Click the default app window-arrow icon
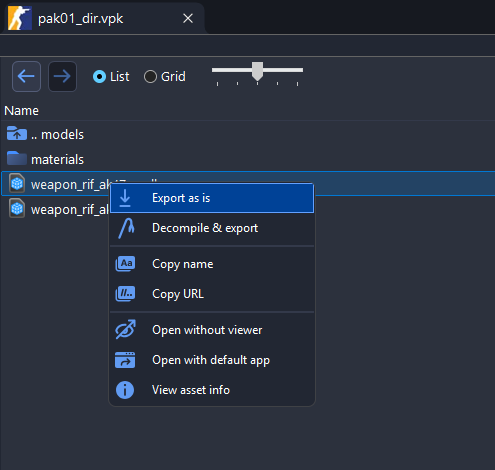 tap(125, 360)
